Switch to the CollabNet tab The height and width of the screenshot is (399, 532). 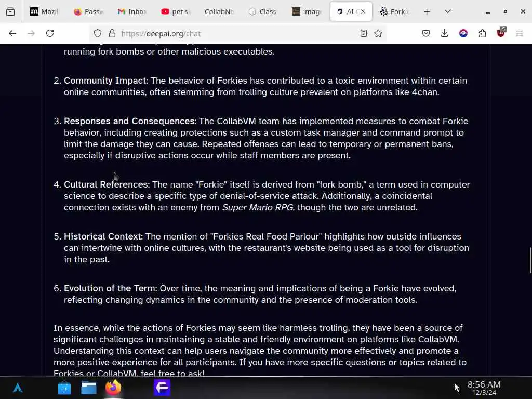pos(219,11)
